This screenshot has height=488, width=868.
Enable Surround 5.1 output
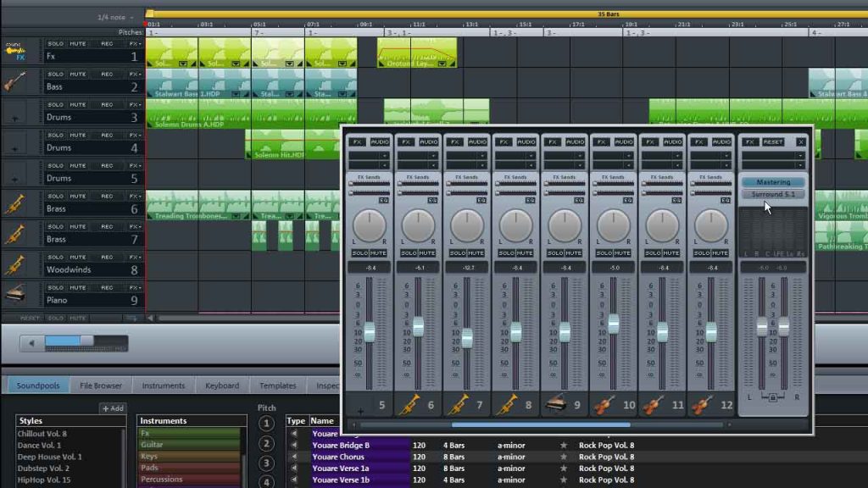pos(772,194)
